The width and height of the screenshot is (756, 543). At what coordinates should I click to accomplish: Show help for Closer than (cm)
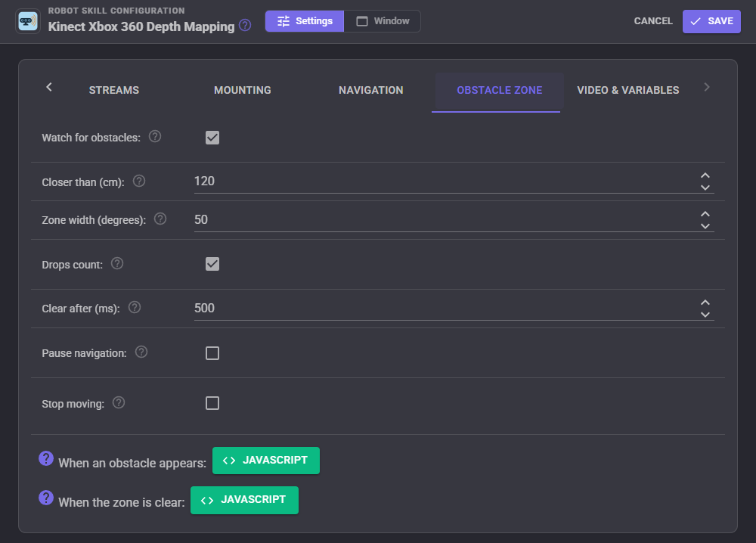[x=139, y=181]
